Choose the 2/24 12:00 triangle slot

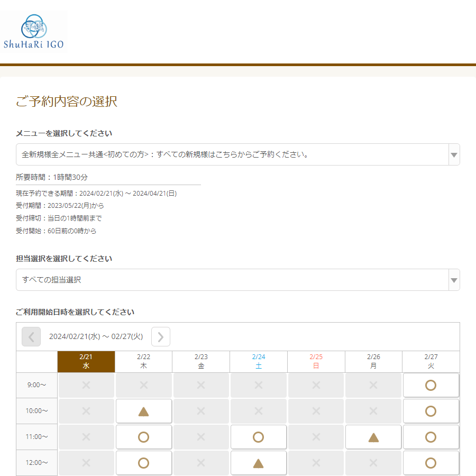pos(258,463)
